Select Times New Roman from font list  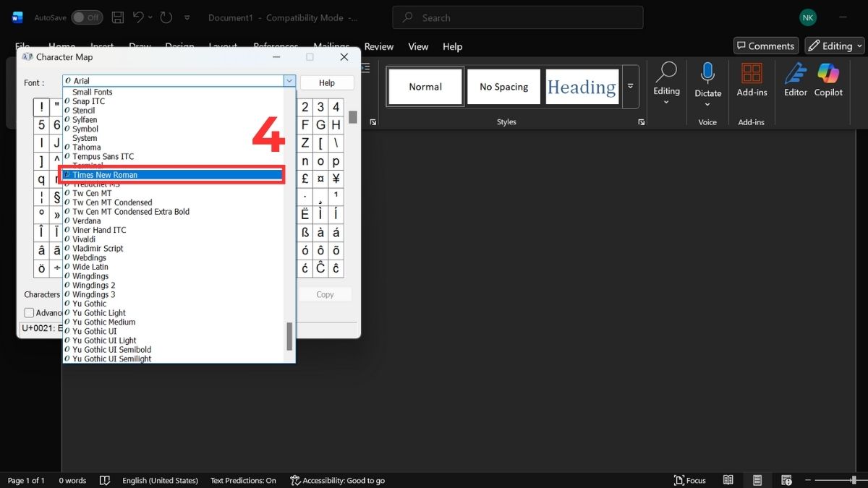174,175
